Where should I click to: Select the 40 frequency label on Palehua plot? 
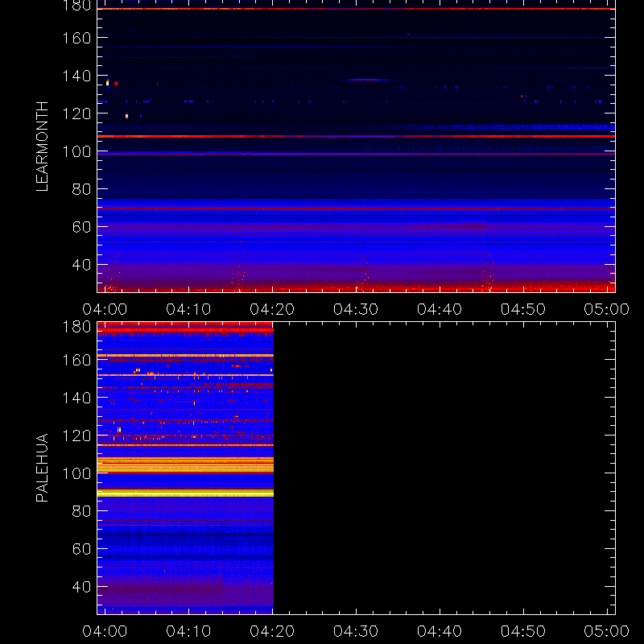[x=81, y=587]
